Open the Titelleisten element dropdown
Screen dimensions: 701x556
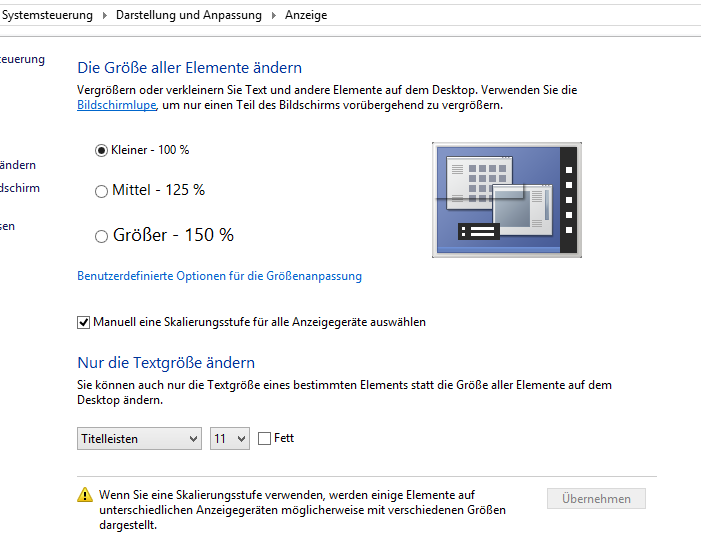(x=139, y=438)
